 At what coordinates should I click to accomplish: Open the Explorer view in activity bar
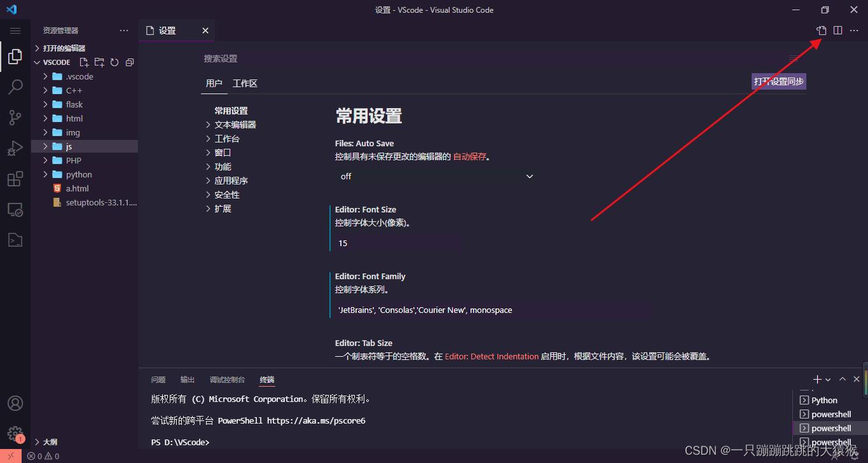[x=15, y=57]
